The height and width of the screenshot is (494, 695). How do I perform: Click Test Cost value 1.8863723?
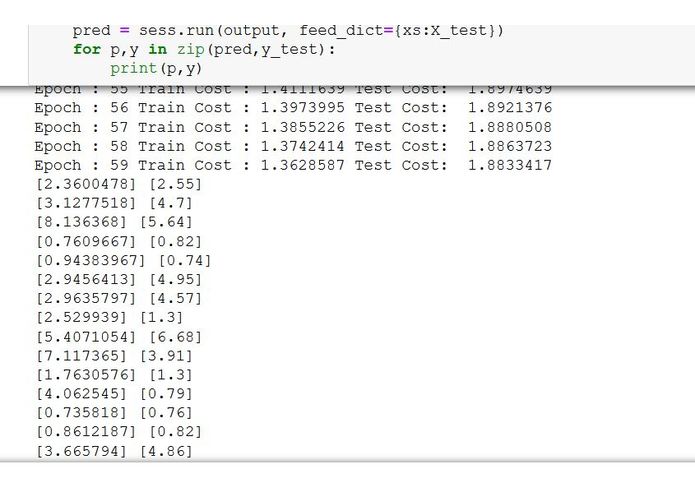click(x=510, y=146)
